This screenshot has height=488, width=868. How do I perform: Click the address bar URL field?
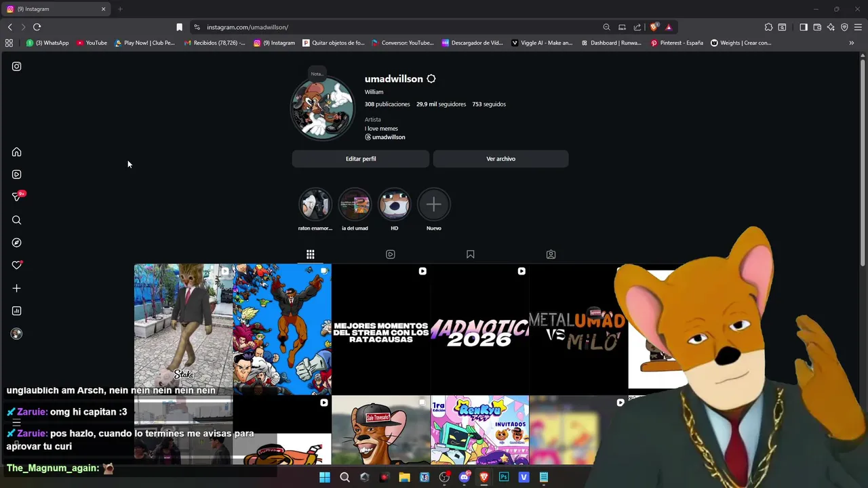point(400,27)
